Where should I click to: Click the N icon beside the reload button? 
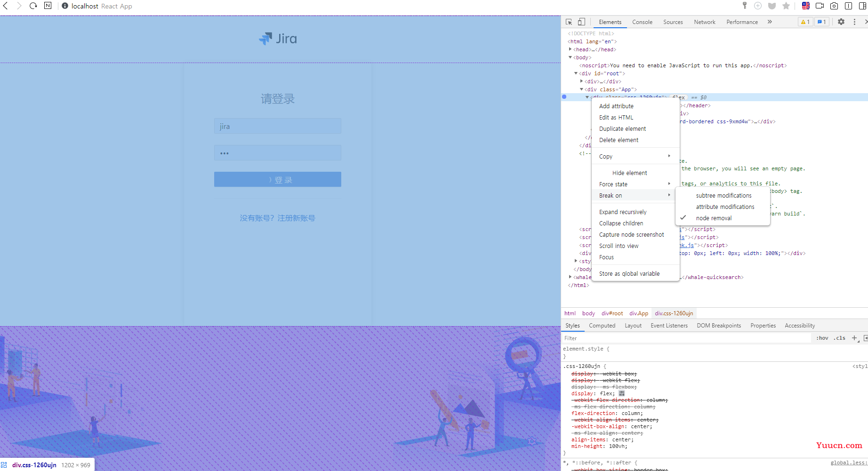[x=48, y=6]
